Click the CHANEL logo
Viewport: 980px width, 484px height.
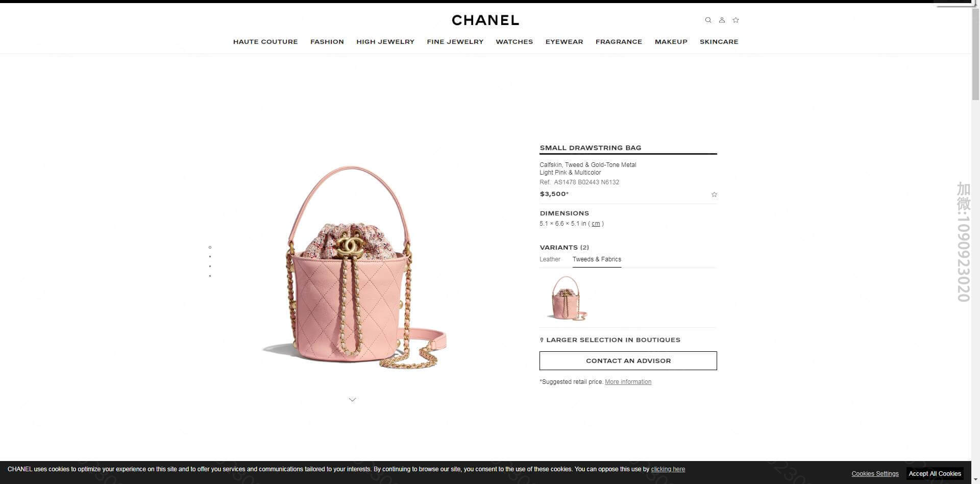pos(485,20)
